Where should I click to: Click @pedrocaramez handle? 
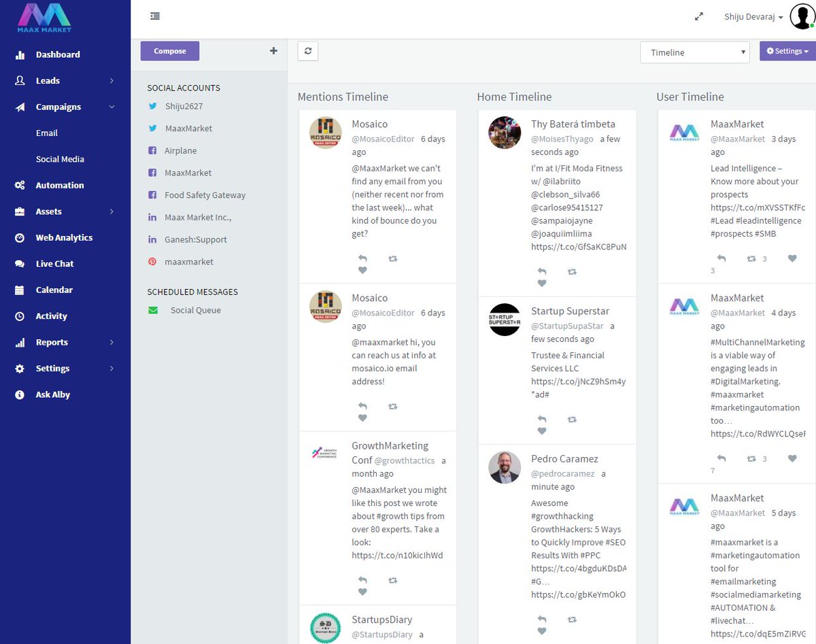click(x=562, y=473)
